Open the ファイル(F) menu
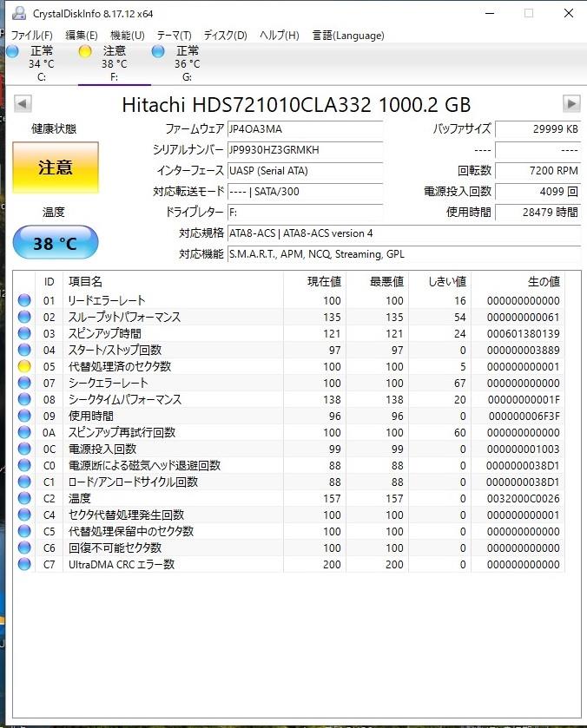Viewport: 587px width, 728px height. click(x=31, y=36)
